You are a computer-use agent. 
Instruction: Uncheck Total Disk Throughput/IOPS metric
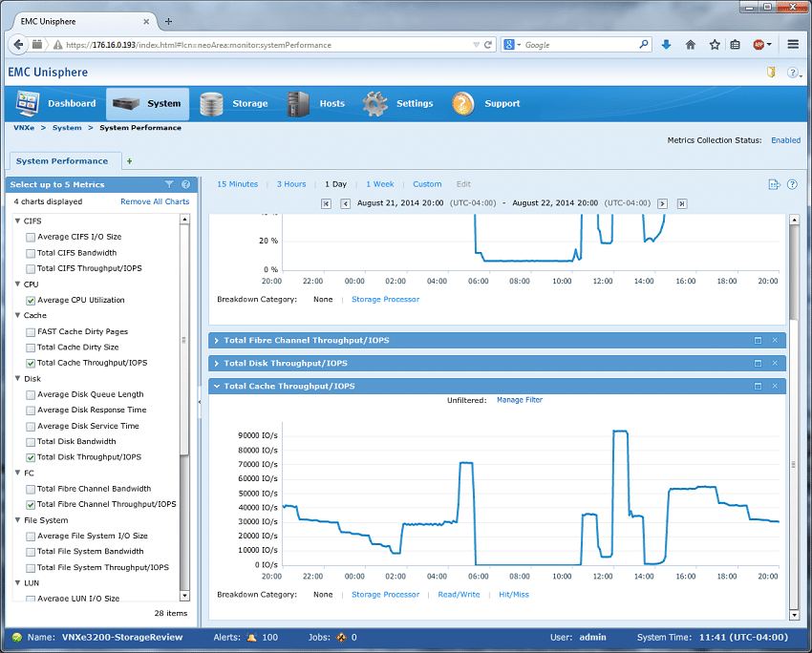click(x=31, y=458)
